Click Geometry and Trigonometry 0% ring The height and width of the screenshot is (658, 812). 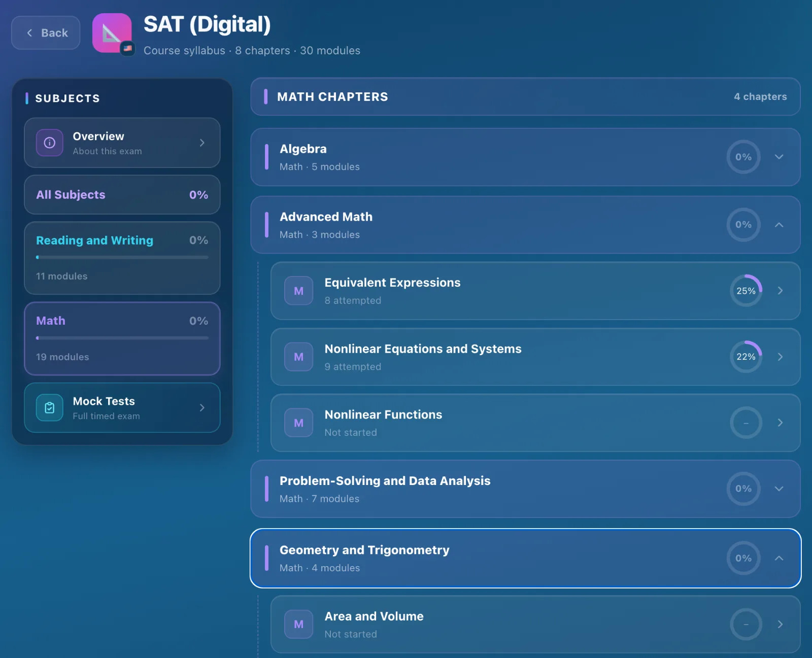point(743,558)
